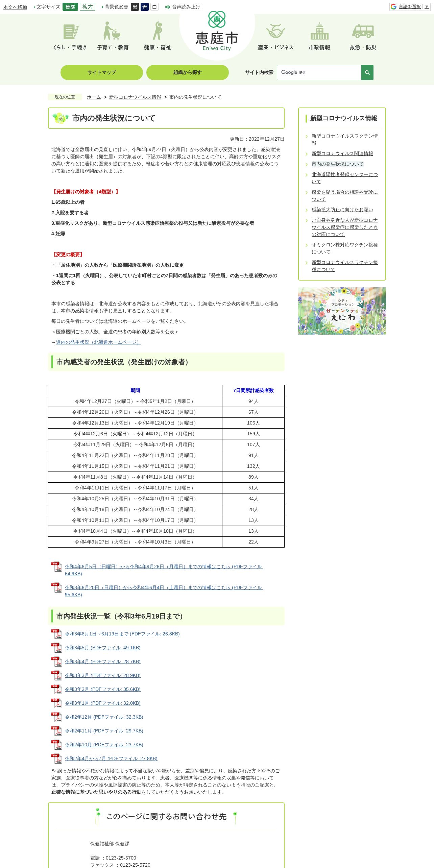This screenshot has width=434, height=868.
Task: Open 新型コロナウイルス情報 breadcrumb link
Action: [x=135, y=97]
